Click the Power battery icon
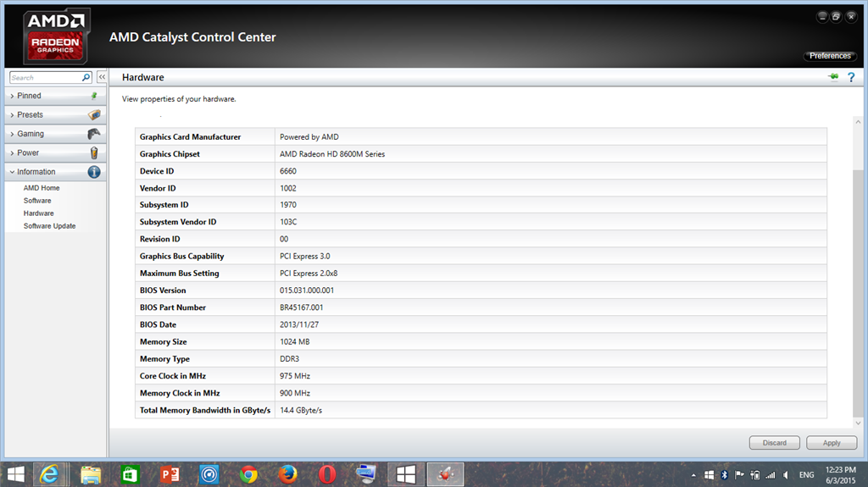Screen dimensions: 868x487 tap(94, 152)
